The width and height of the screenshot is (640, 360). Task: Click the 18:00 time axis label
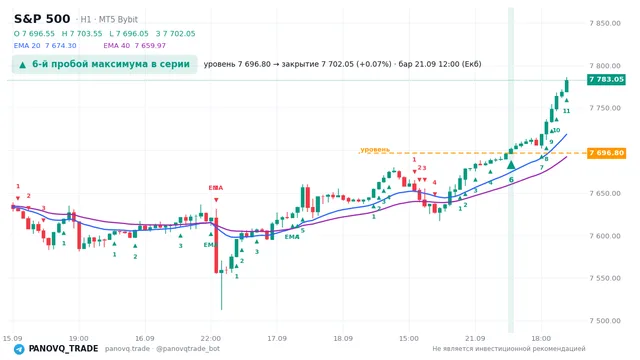(x=541, y=338)
